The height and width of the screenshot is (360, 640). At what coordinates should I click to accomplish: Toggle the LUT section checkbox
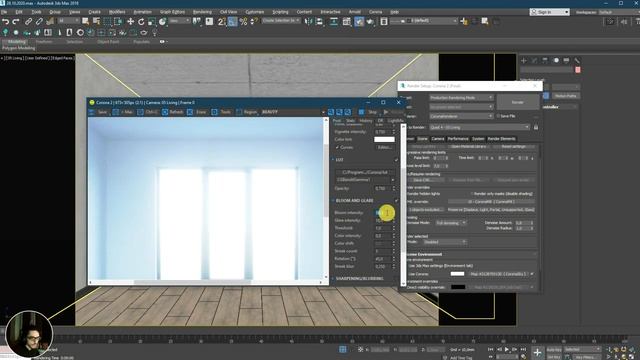[396, 160]
